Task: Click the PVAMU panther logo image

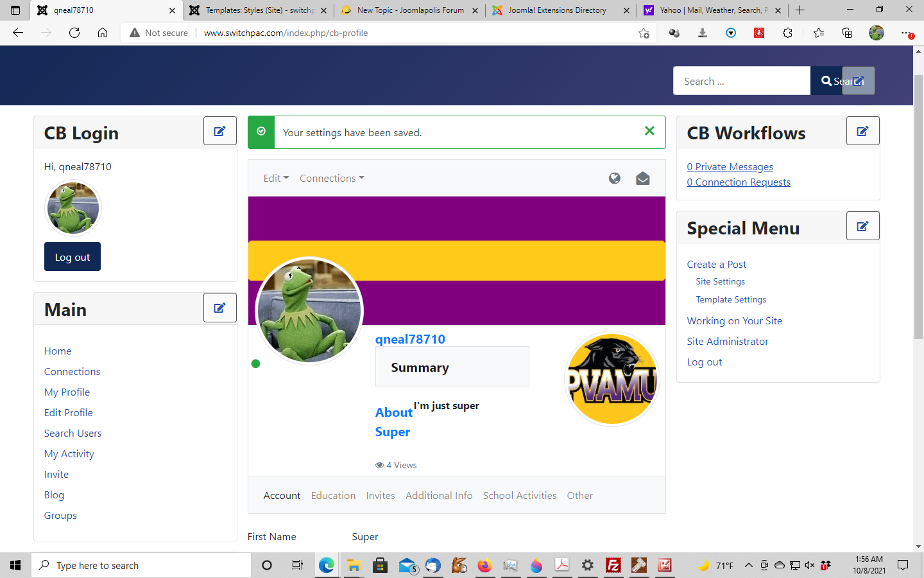Action: click(612, 379)
